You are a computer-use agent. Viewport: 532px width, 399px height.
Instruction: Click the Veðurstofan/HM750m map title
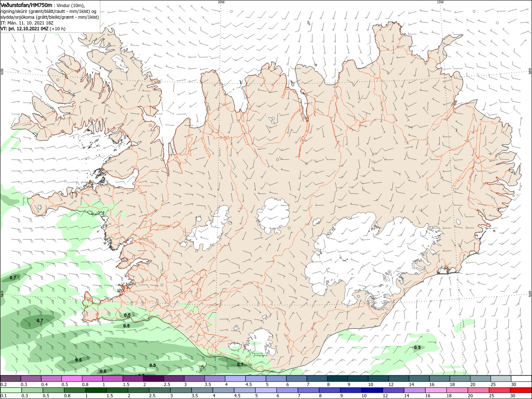(26, 5)
